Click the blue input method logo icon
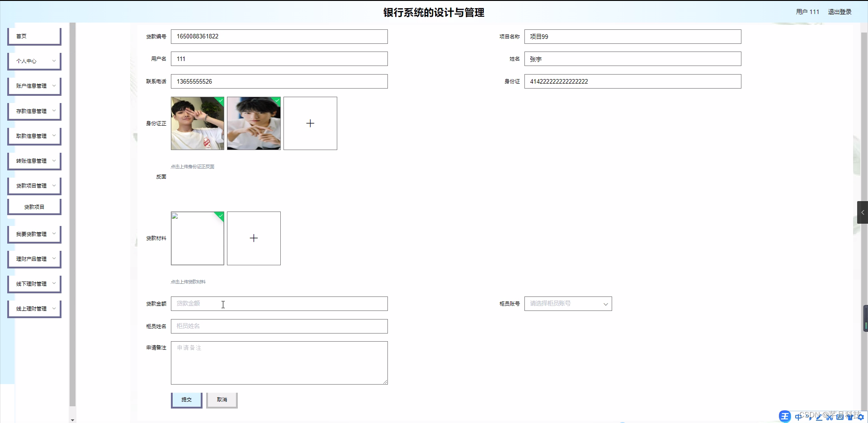Screen dimensions: 868x423 pyautogui.click(x=785, y=416)
